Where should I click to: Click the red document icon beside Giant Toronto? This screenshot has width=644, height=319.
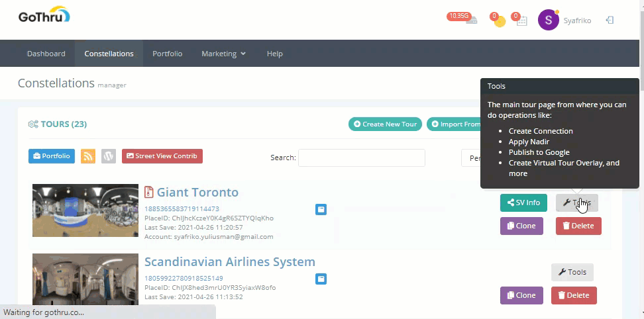point(148,192)
